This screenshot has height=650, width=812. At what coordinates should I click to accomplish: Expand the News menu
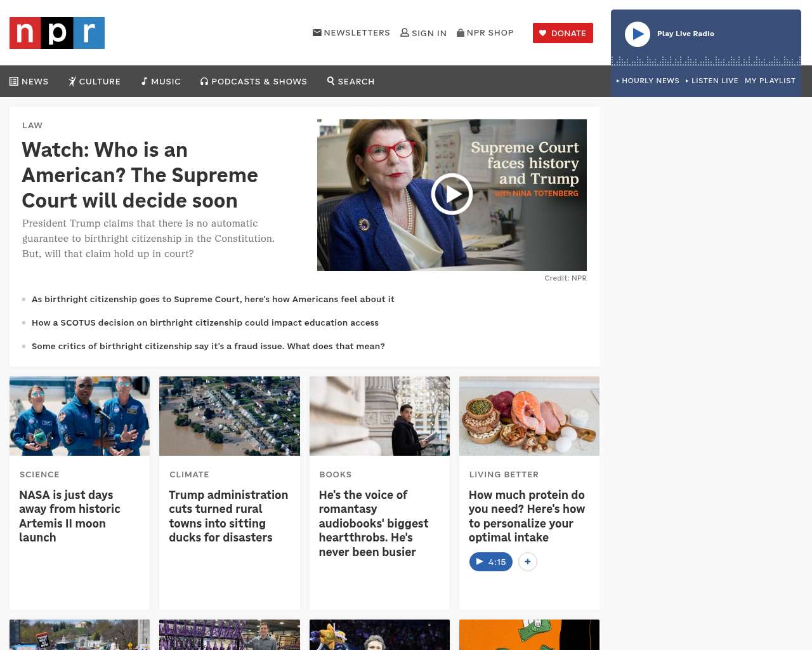(29, 81)
